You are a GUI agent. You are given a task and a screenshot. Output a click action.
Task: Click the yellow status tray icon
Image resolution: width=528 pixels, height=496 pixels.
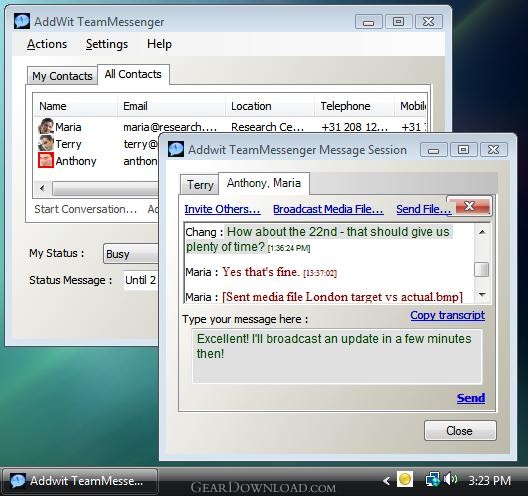click(x=405, y=479)
